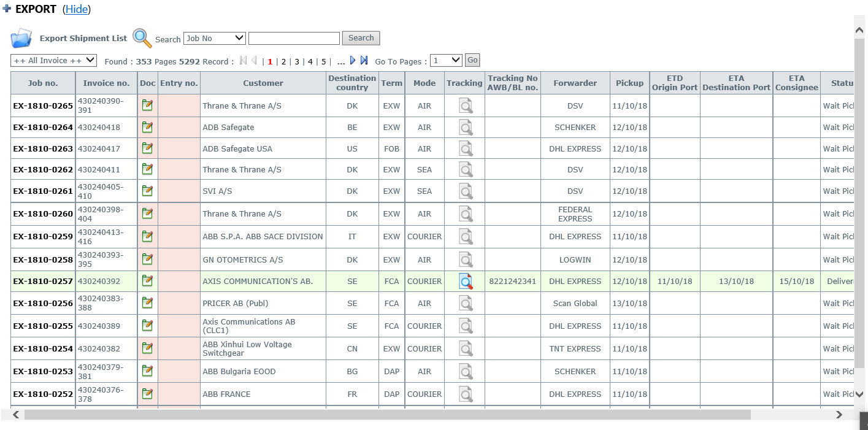
Task: Open doc for job EX-1810-0257
Action: click(147, 280)
